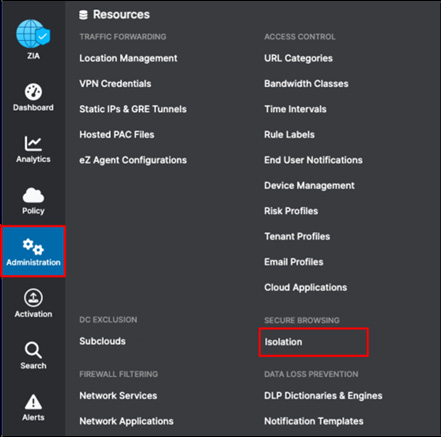
Task: Select VPN Credentials menu entry
Action: 115,84
